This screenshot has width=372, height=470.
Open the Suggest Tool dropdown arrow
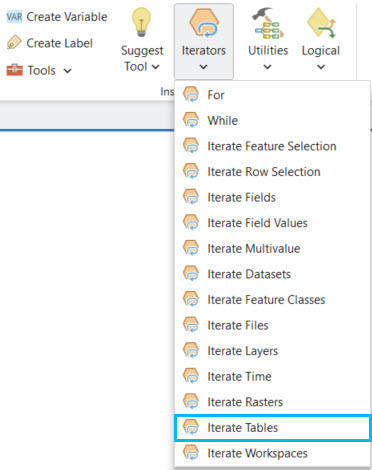pyautogui.click(x=155, y=67)
